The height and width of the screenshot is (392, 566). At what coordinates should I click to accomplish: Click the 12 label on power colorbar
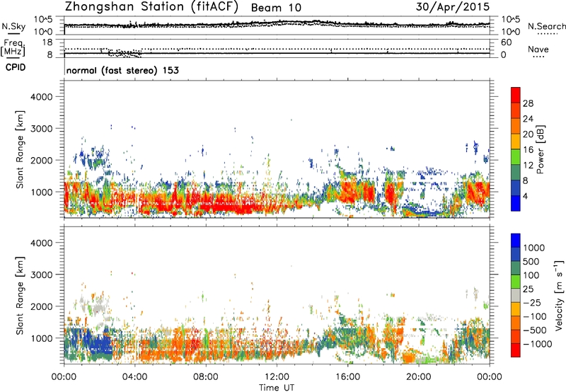[x=528, y=166]
